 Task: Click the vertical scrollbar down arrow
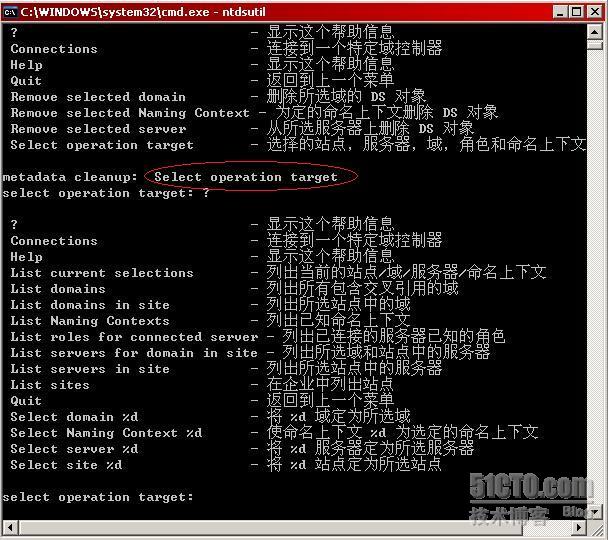(x=594, y=513)
